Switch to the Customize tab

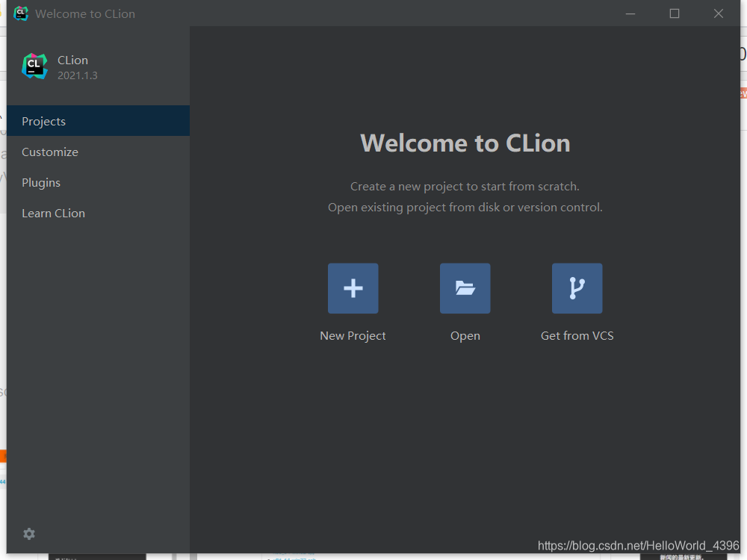pyautogui.click(x=98, y=152)
